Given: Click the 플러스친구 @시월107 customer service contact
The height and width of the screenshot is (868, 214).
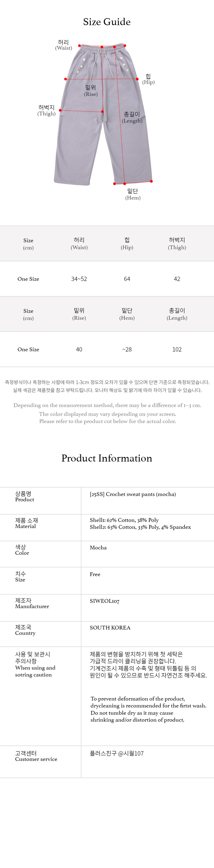Looking at the screenshot, I should 117,753.
